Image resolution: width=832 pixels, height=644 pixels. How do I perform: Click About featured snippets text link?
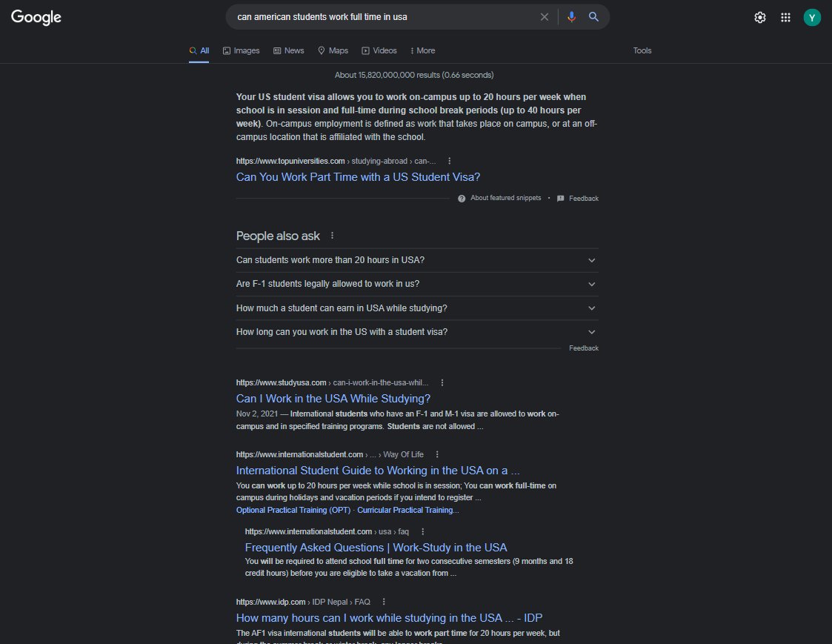pos(506,198)
